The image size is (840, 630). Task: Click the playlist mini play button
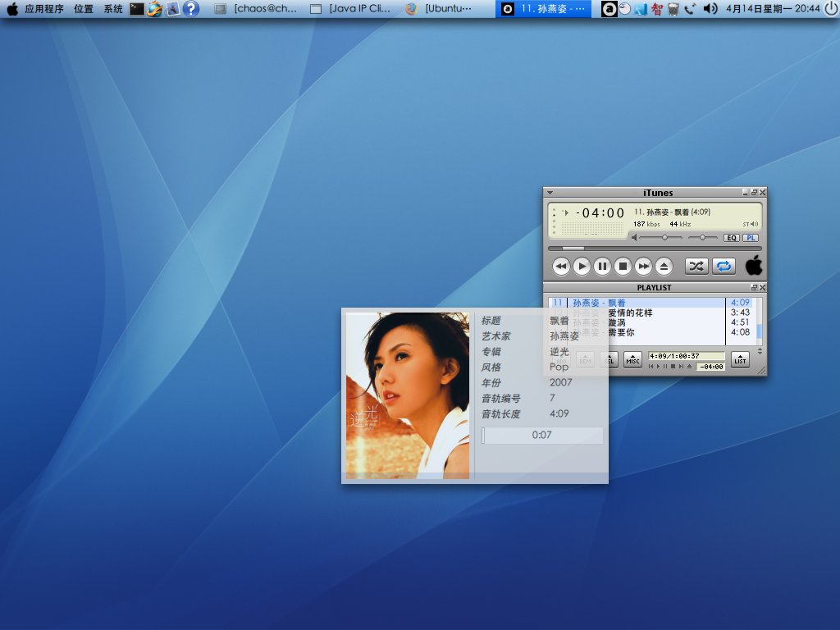pos(659,367)
